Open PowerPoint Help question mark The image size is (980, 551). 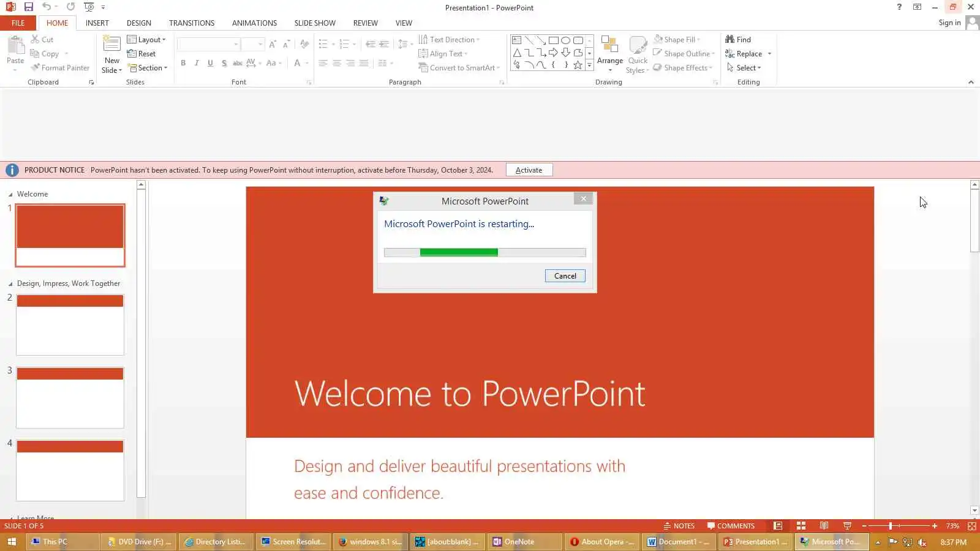click(x=899, y=7)
